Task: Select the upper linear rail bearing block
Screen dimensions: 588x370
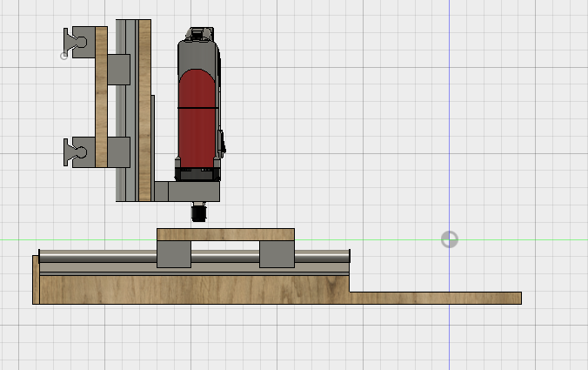Action: coord(84,42)
